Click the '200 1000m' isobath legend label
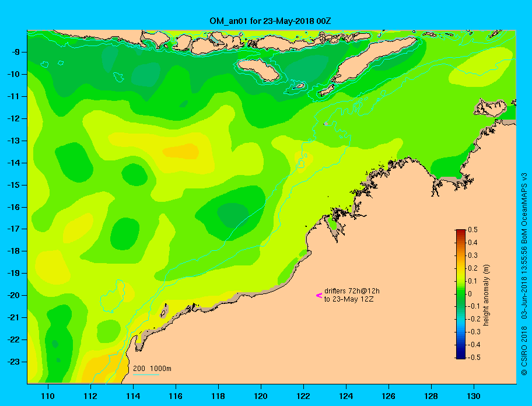This screenshot has height=406, width=532. [x=152, y=368]
